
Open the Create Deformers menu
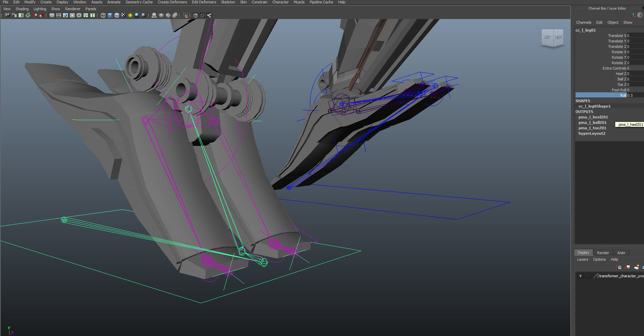172,2
